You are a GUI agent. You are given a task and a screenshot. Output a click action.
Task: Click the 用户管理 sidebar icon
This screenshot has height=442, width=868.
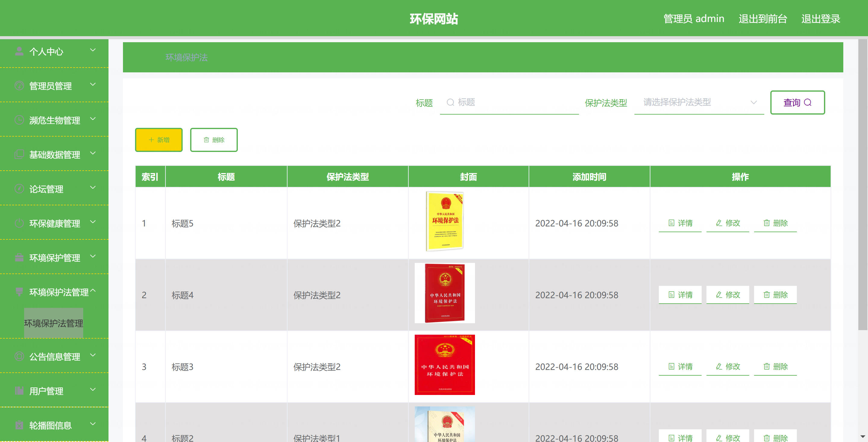[19, 391]
